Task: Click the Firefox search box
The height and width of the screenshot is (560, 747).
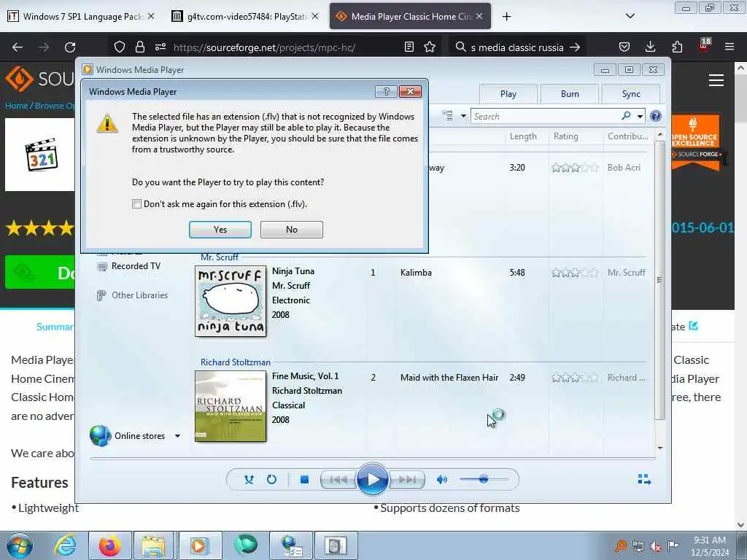Action: coord(517,47)
